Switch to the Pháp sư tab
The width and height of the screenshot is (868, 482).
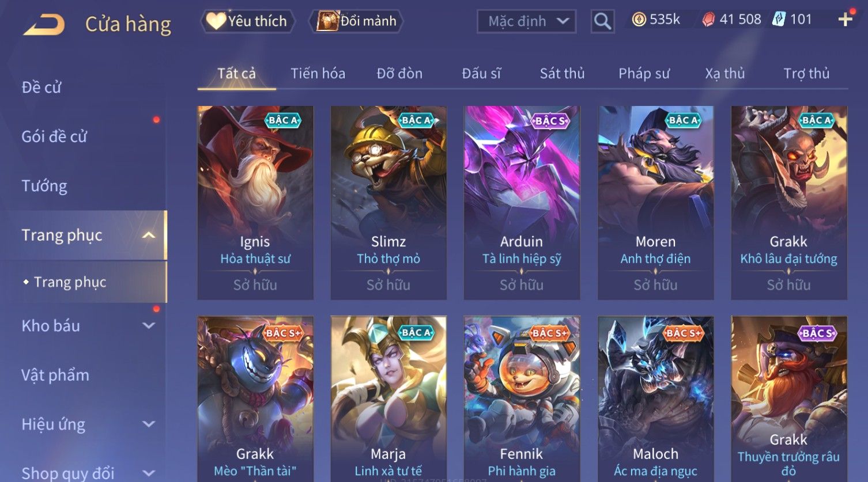coord(644,73)
